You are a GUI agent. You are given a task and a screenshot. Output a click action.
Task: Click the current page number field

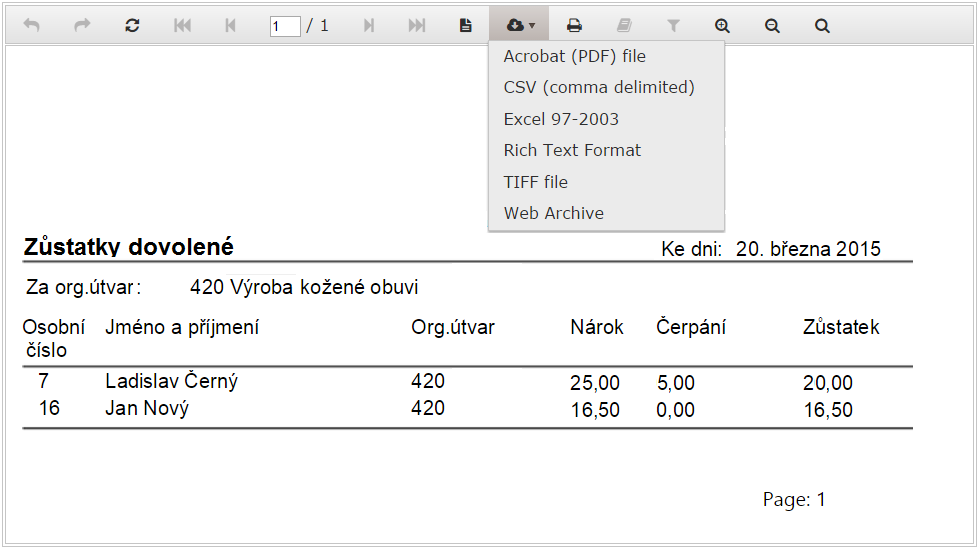click(x=285, y=27)
